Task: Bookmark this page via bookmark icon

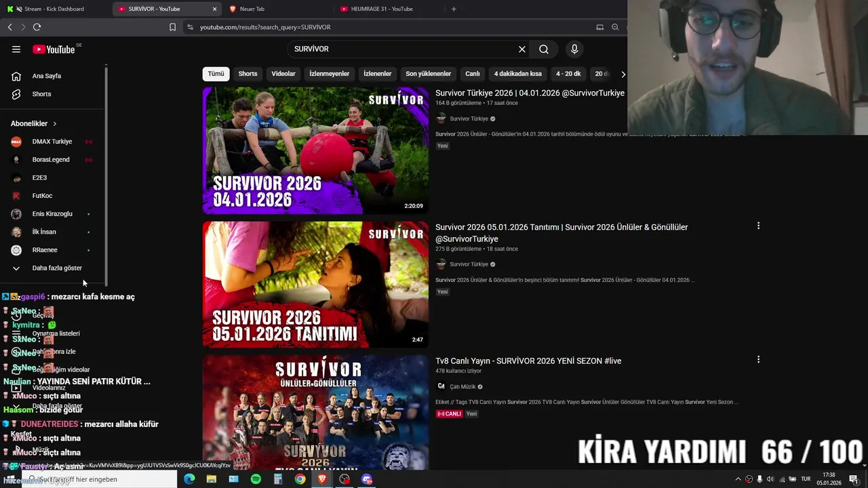Action: pyautogui.click(x=172, y=27)
